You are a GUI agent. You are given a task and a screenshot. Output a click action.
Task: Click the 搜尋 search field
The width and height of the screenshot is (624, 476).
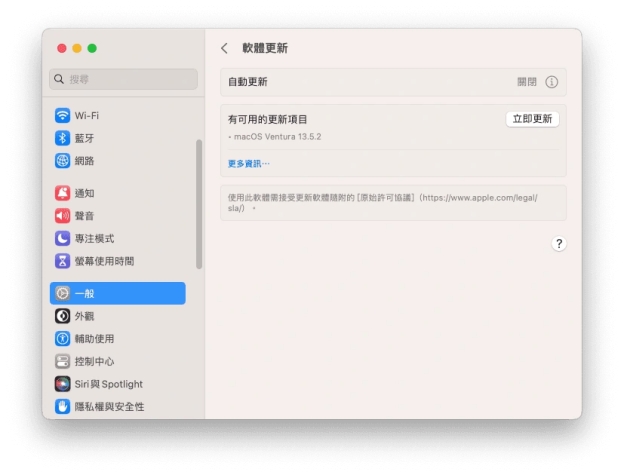click(123, 79)
